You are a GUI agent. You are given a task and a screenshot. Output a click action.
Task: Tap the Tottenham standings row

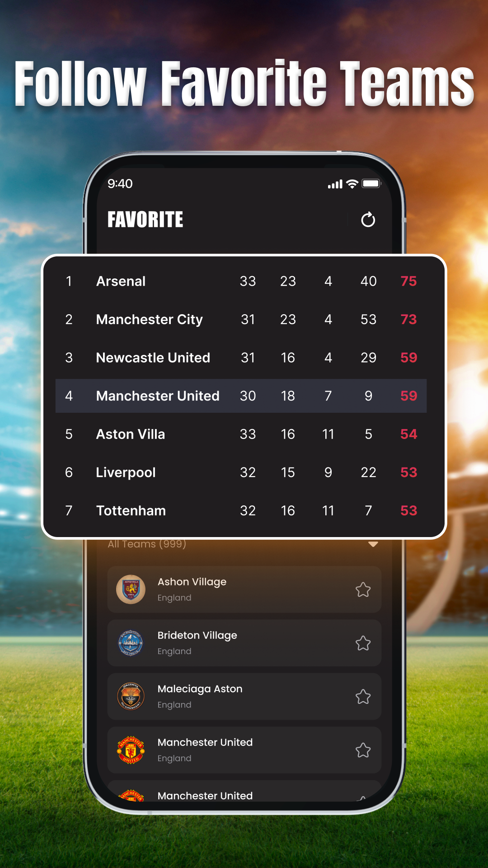click(x=241, y=511)
